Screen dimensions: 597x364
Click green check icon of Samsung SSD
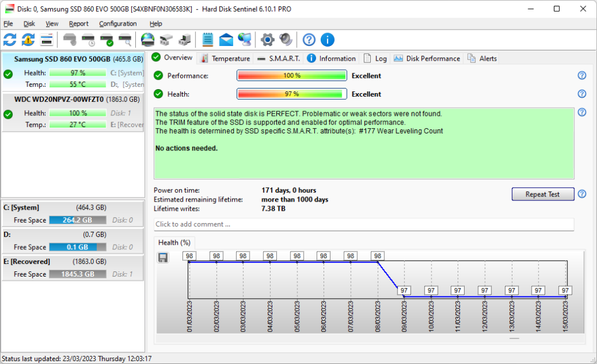tap(8, 74)
